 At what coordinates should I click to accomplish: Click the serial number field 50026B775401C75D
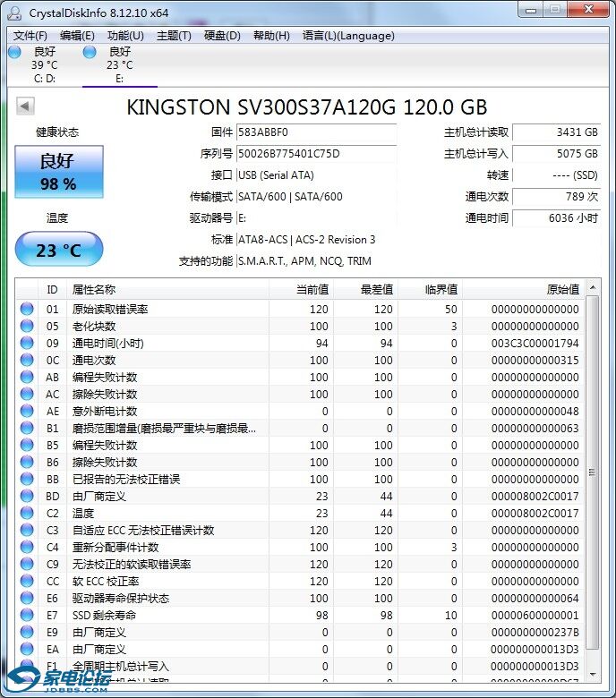[316, 154]
